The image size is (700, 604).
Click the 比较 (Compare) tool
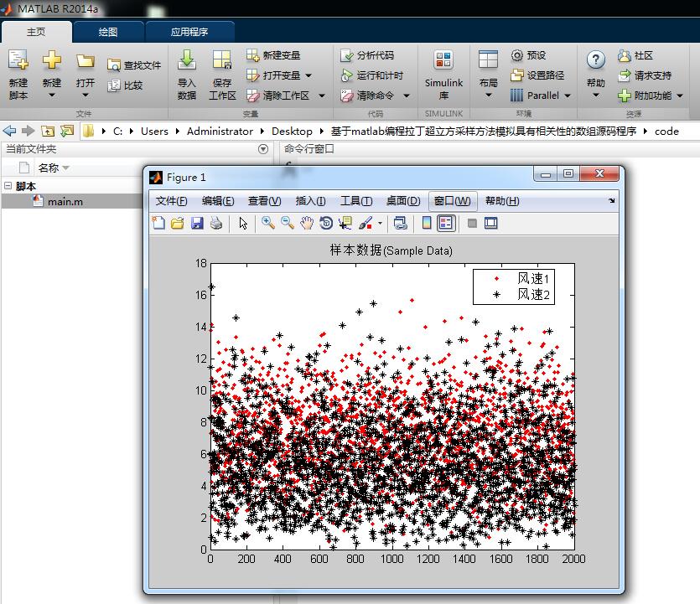coord(125,85)
